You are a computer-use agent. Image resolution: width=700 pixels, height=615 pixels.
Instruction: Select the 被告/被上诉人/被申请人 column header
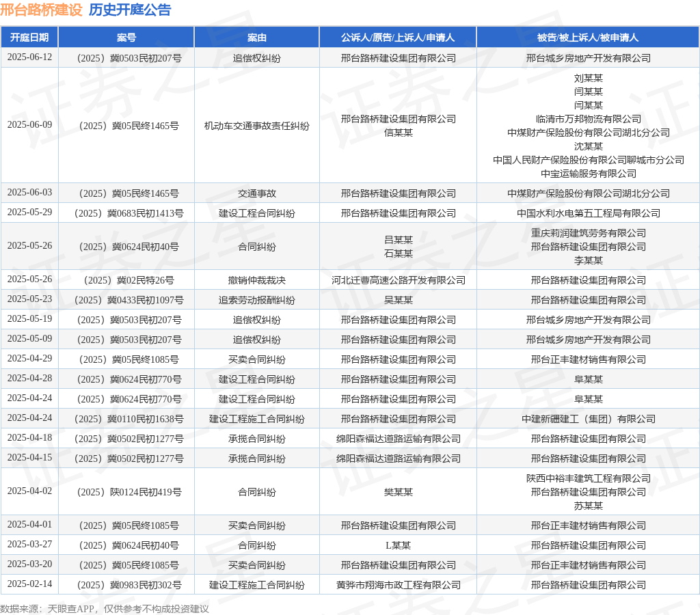point(588,38)
